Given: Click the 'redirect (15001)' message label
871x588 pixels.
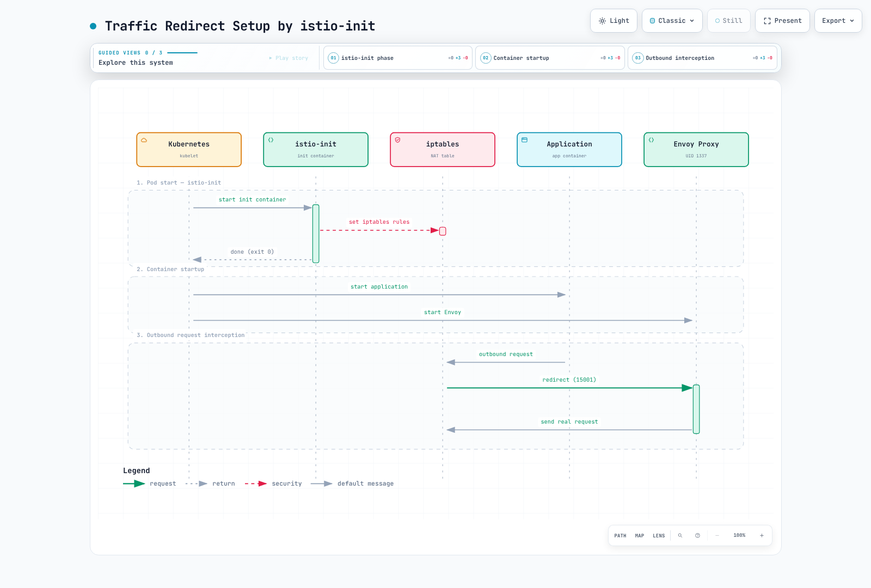Looking at the screenshot, I should pyautogui.click(x=569, y=380).
